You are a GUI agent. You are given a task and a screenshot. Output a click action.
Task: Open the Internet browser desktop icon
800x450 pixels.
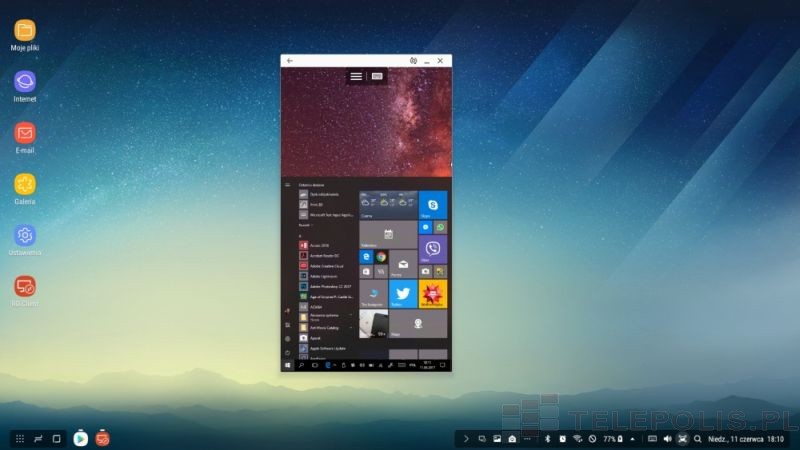pyautogui.click(x=24, y=87)
